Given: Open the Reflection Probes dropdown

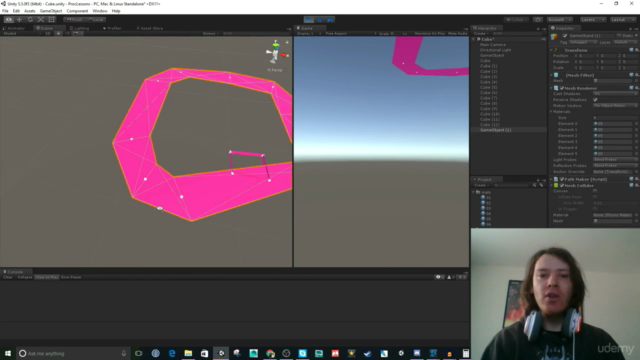Looking at the screenshot, I should click(615, 165).
